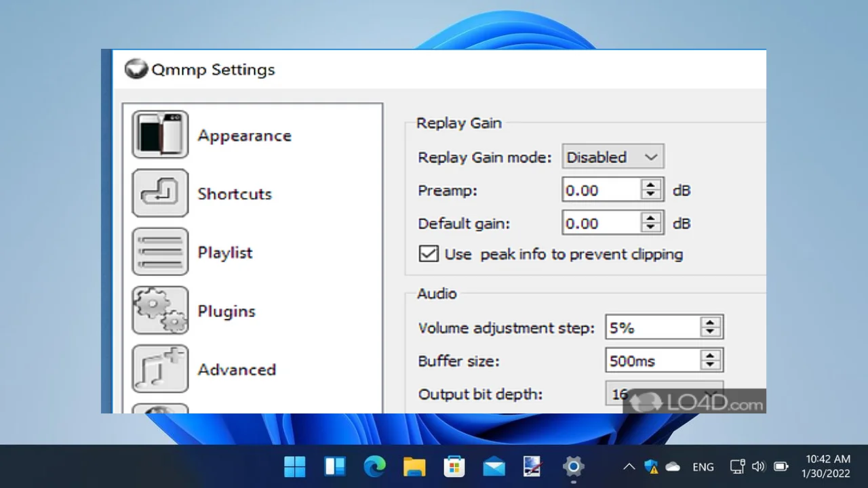
Task: Click the OneDrive cloud tray icon
Action: coord(673,466)
